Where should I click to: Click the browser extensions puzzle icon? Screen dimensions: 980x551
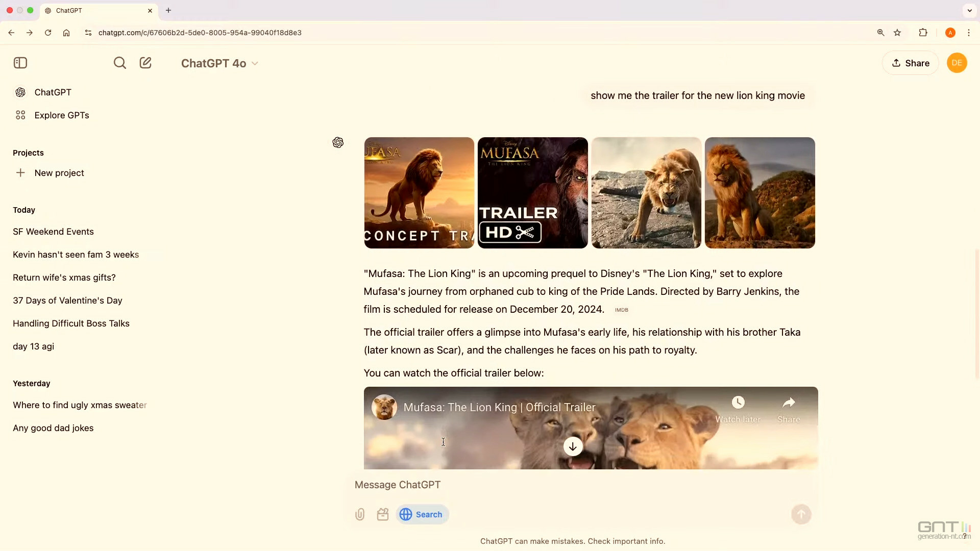[x=923, y=33]
